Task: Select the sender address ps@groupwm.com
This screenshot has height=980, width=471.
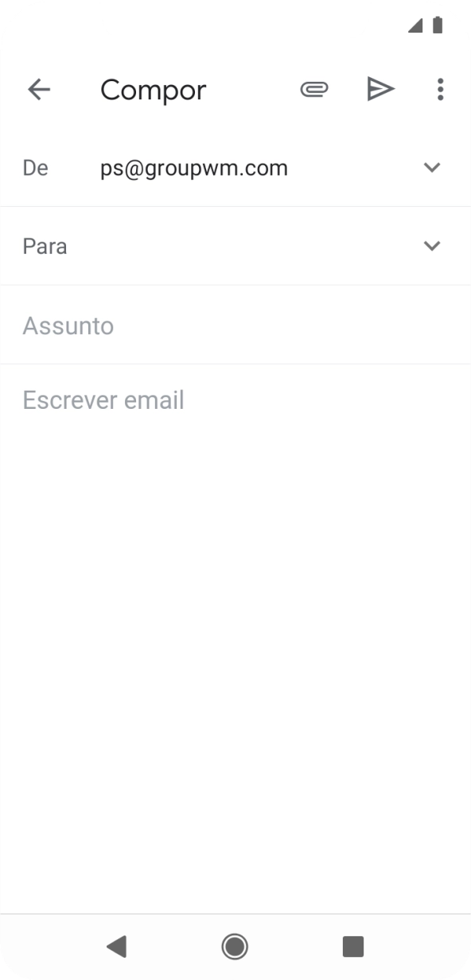Action: click(x=194, y=169)
